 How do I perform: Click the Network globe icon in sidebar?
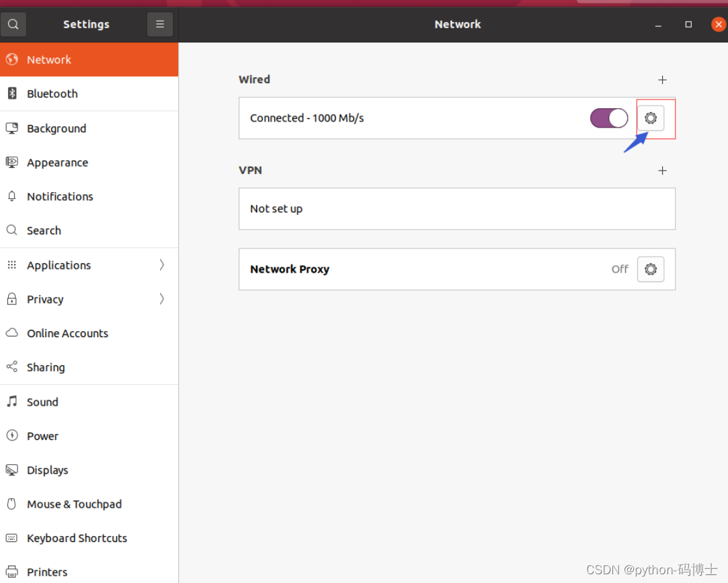(x=12, y=59)
